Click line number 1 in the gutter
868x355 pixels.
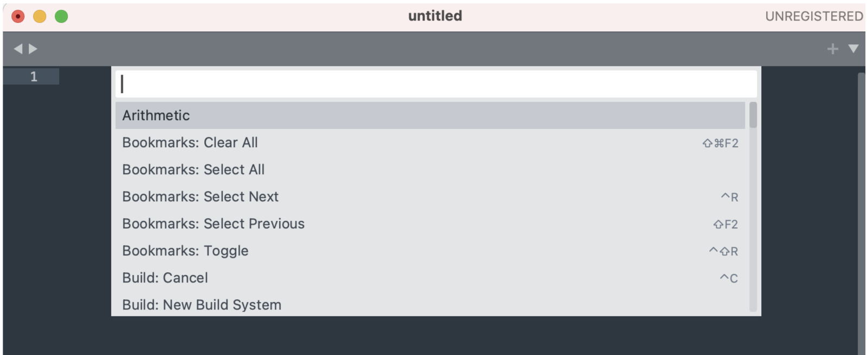(x=34, y=77)
